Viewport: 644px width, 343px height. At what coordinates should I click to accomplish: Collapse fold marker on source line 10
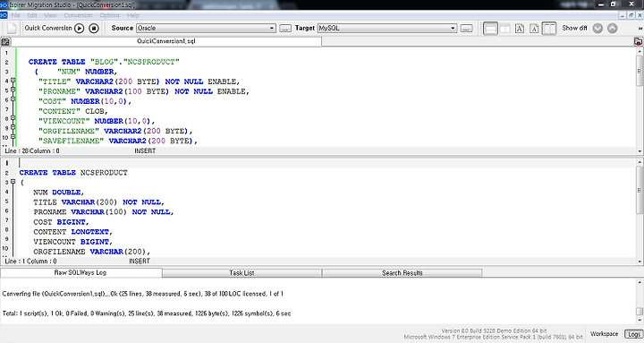(x=13, y=137)
